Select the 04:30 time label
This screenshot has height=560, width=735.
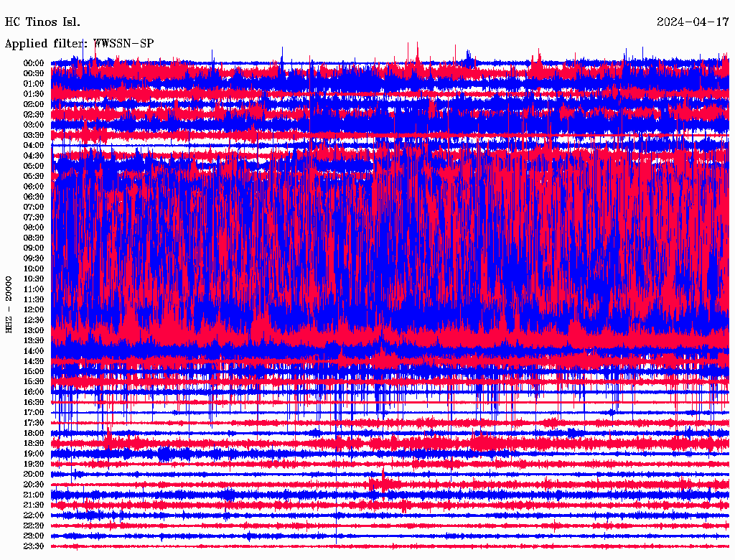[x=34, y=157]
